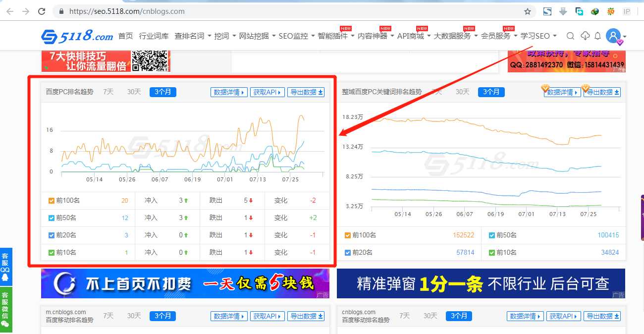The height and width of the screenshot is (334, 644).
Task: Select the 30天 tab in 百度PC排名趋势
Action: (134, 92)
